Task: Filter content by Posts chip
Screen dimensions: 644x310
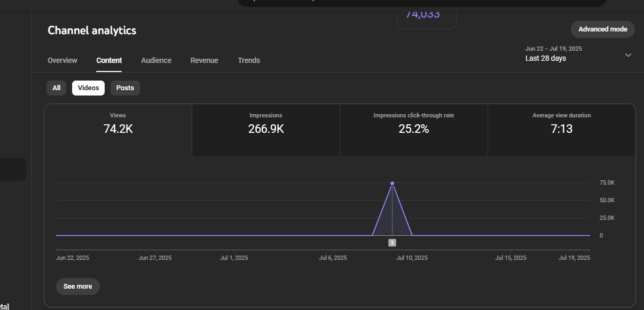Action: click(x=125, y=88)
